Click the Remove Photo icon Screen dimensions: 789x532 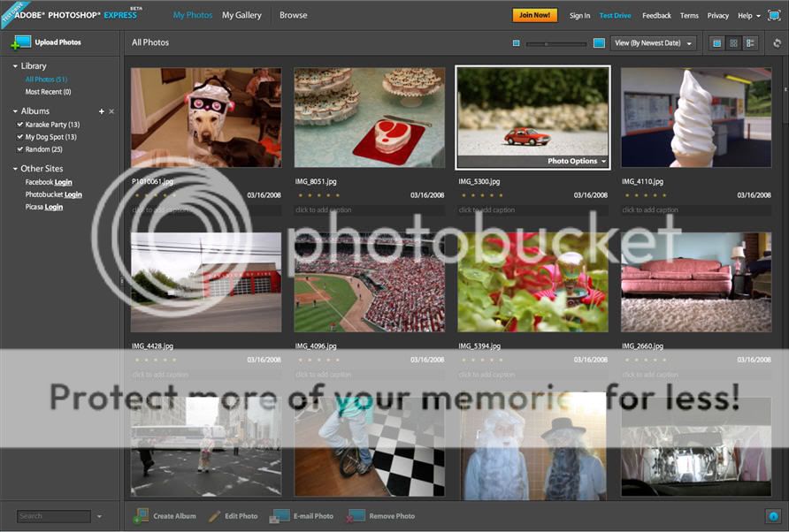pyautogui.click(x=356, y=516)
